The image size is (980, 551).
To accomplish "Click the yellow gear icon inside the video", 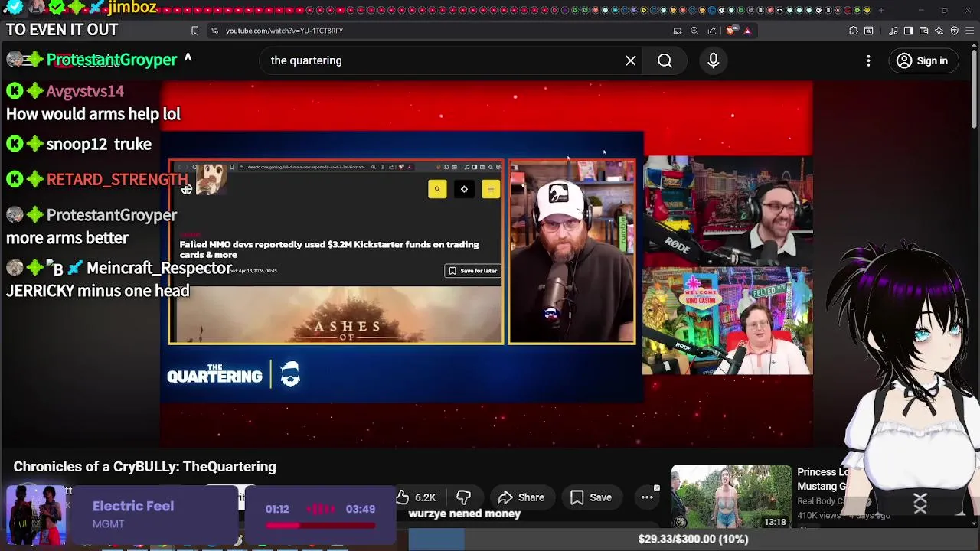I will pos(464,189).
